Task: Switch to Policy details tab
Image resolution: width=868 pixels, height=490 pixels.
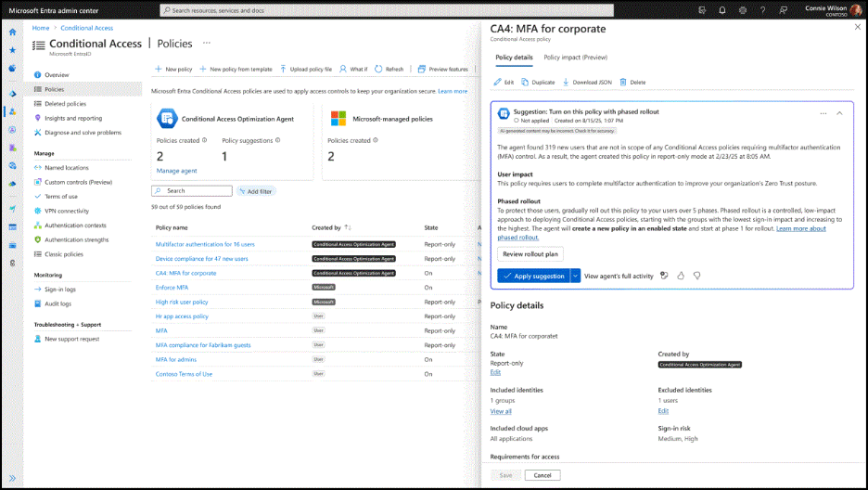Action: [514, 57]
